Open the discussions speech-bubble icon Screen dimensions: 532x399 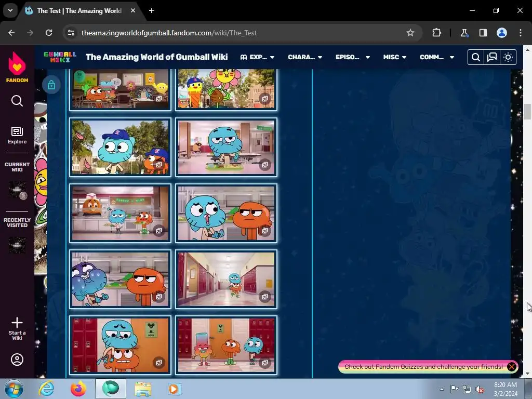tap(492, 57)
